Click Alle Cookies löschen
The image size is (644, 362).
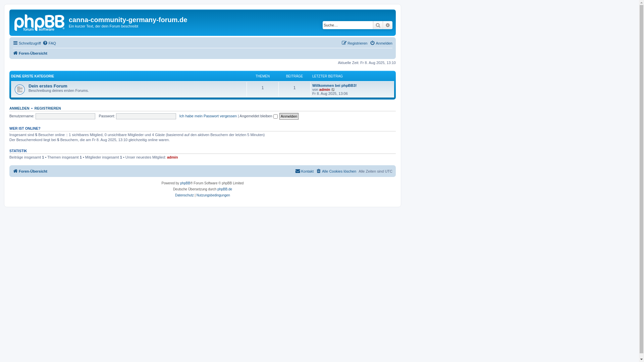(336, 171)
